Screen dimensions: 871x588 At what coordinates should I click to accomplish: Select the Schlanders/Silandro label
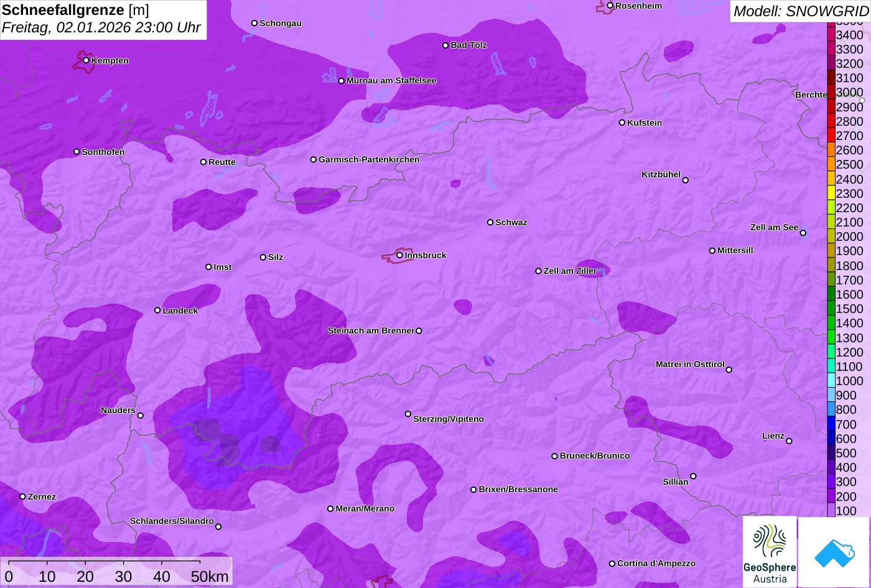pos(172,521)
